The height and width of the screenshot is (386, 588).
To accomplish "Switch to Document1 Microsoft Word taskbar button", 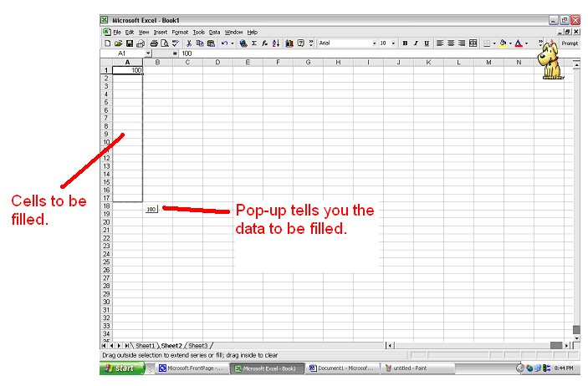I will pos(341,368).
